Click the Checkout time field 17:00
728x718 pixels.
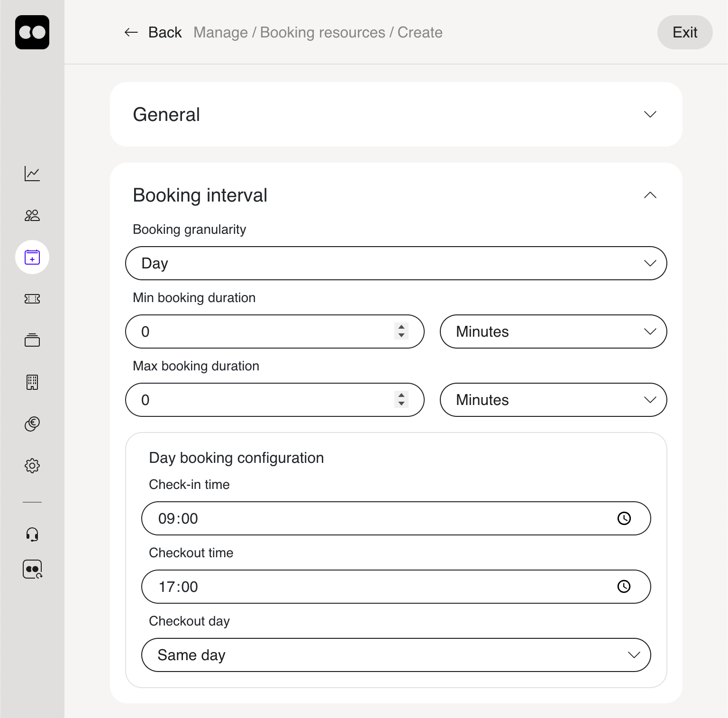point(396,587)
